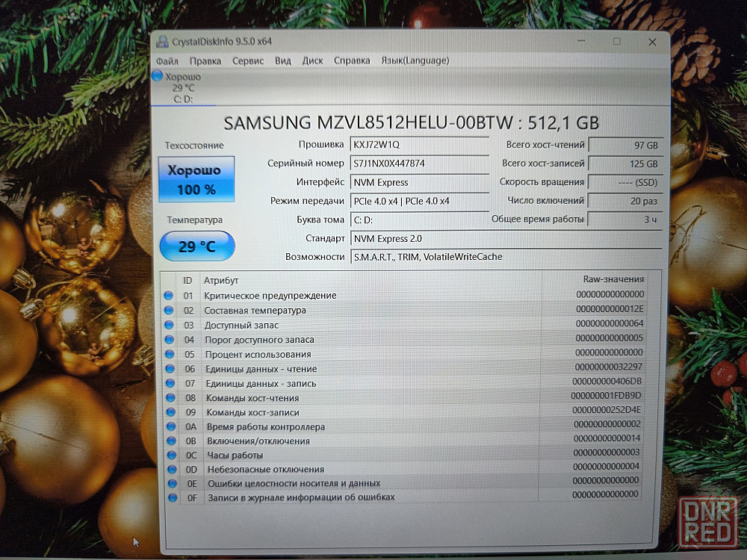This screenshot has width=747, height=560.
Task: Close the CrystalDiskInfo window
Action: point(652,42)
